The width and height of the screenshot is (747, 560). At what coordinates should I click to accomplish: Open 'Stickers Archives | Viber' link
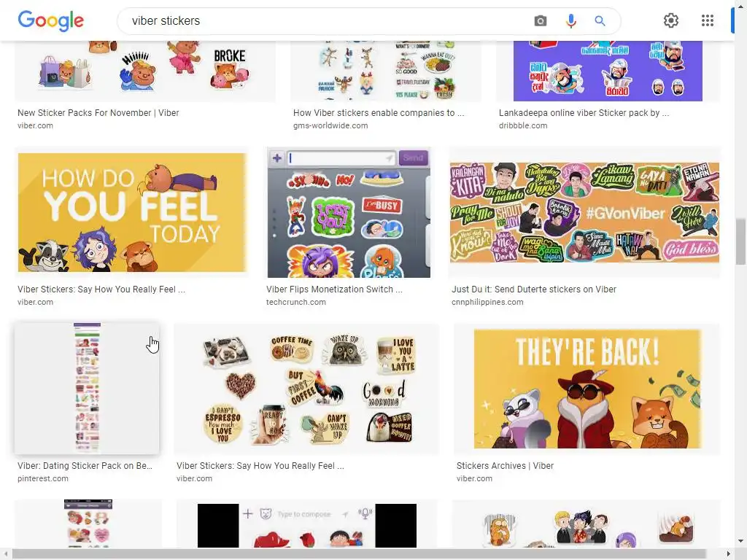tap(505, 466)
